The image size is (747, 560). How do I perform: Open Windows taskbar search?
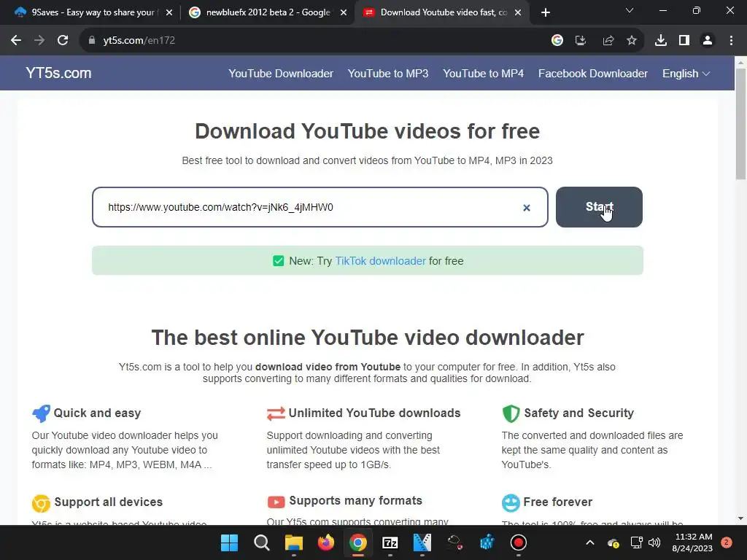point(262,542)
